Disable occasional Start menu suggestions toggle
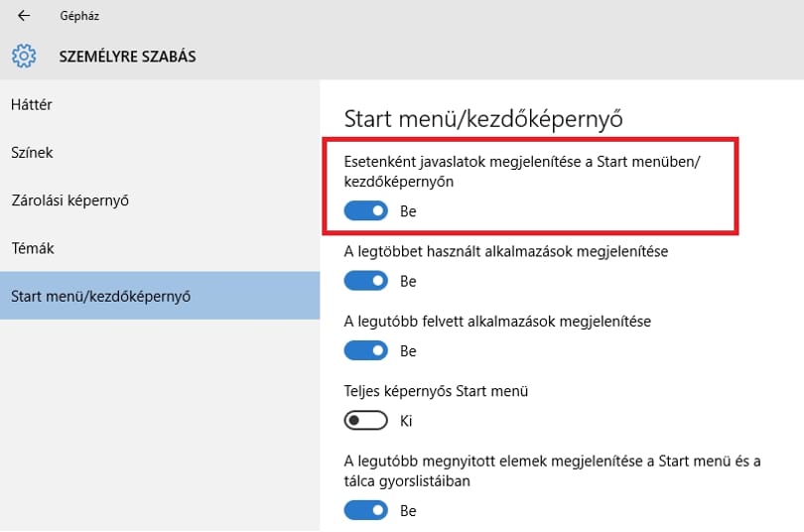This screenshot has height=532, width=804. [x=365, y=210]
